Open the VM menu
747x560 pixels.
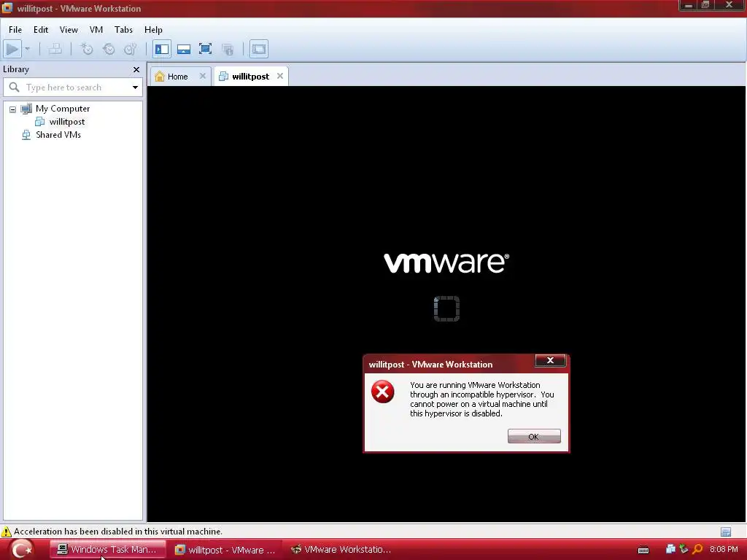pyautogui.click(x=96, y=29)
